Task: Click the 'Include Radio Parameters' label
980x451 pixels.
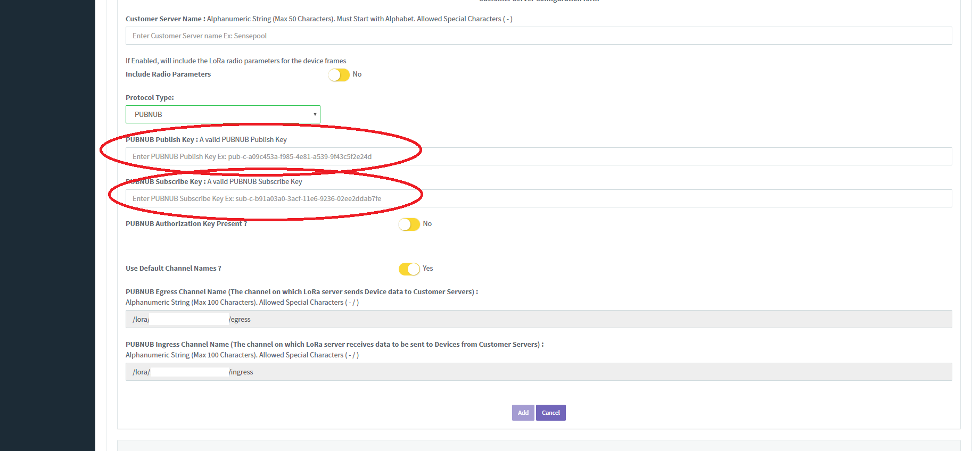Action: coord(168,74)
